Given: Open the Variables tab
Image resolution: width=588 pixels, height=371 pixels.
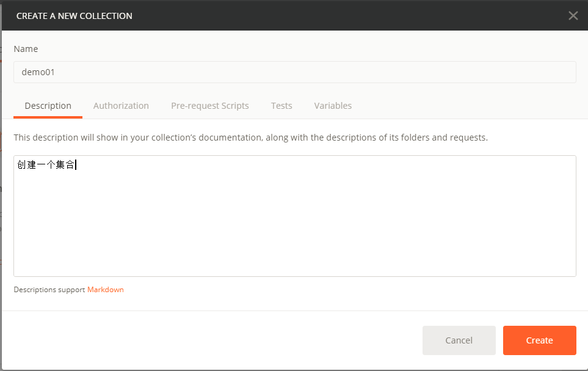Looking at the screenshot, I should coord(333,106).
